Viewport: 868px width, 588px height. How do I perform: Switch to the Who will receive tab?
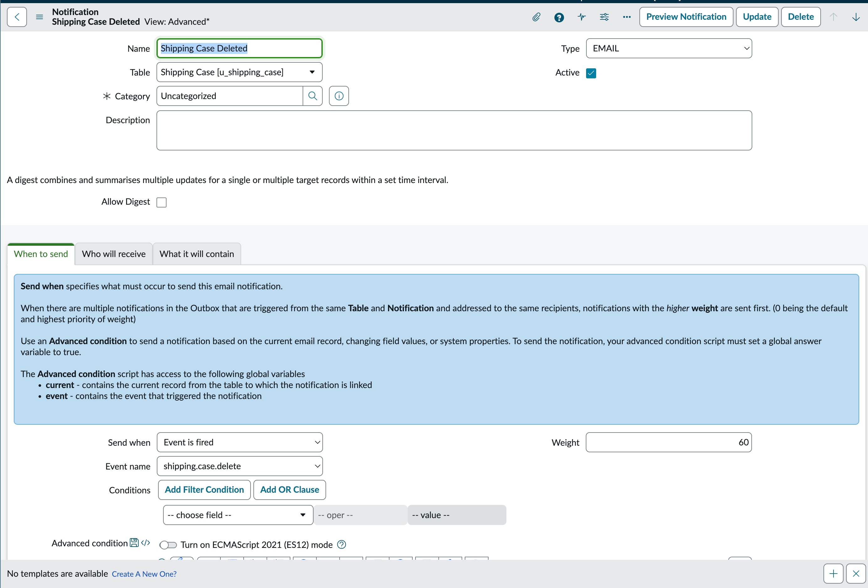tap(114, 254)
